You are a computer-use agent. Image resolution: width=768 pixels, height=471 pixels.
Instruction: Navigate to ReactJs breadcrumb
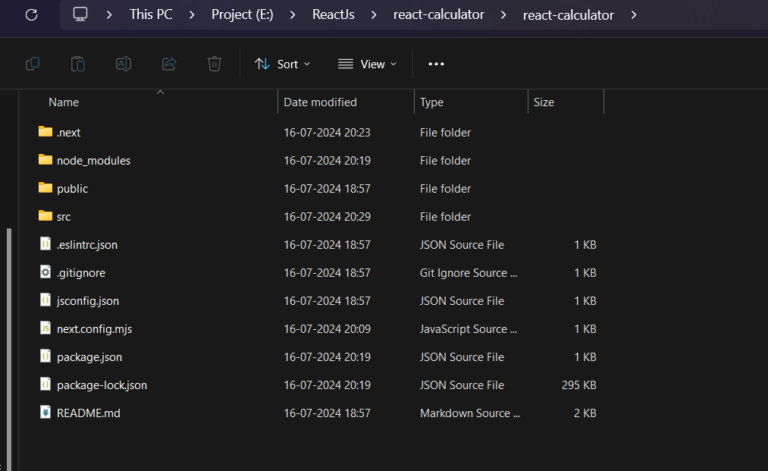point(334,15)
